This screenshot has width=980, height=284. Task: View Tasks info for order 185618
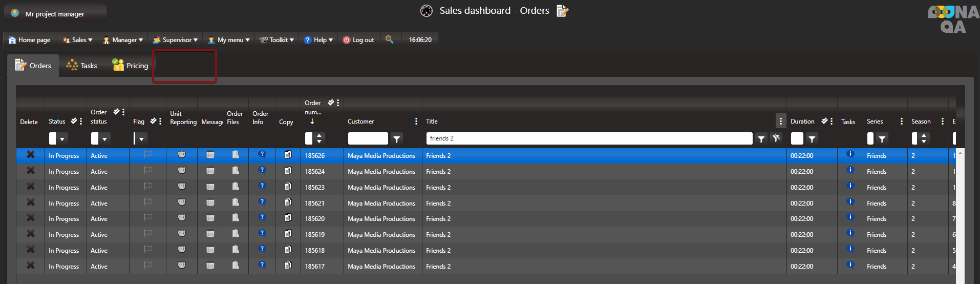point(850,249)
